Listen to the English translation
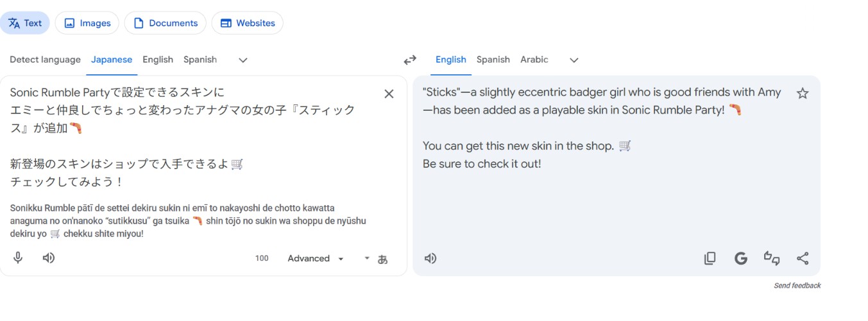 [430, 258]
